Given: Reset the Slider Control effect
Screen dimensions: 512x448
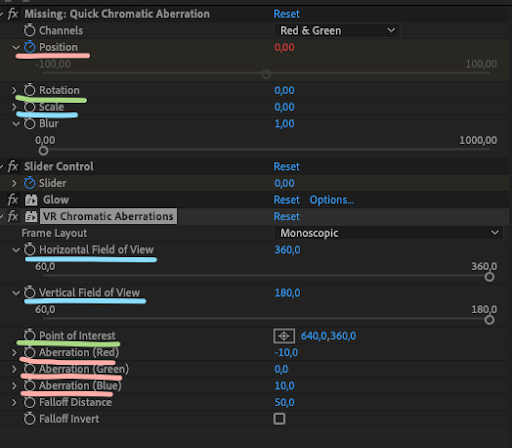Looking at the screenshot, I should pos(286,166).
